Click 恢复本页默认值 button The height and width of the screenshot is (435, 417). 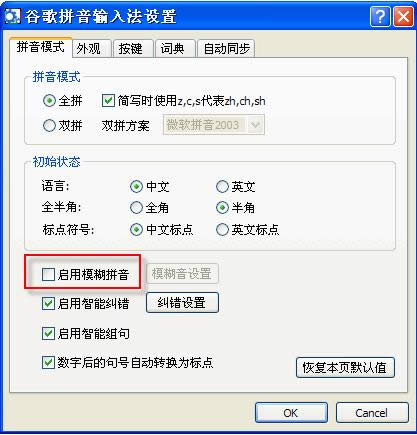[x=345, y=367]
